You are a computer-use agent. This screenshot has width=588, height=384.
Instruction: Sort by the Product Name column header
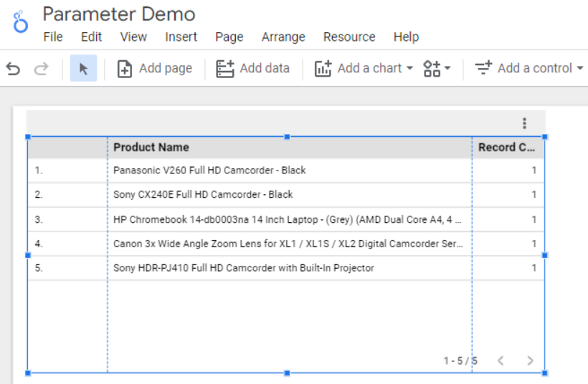pos(151,148)
